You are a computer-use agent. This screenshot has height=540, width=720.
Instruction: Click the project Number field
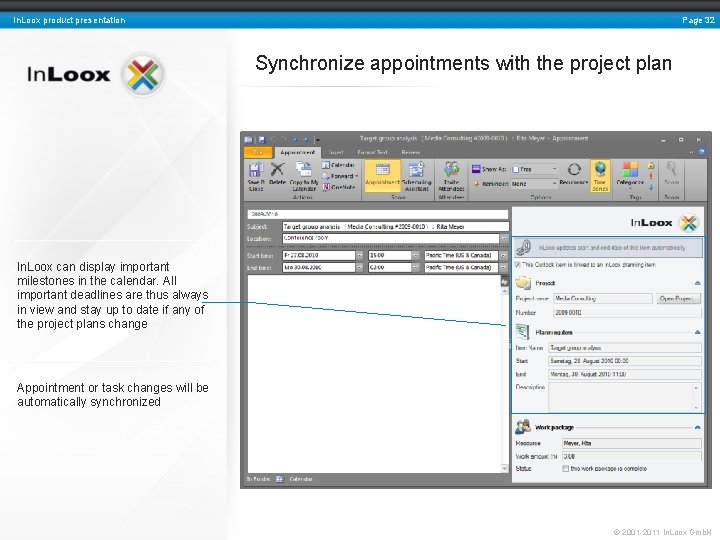tap(627, 313)
